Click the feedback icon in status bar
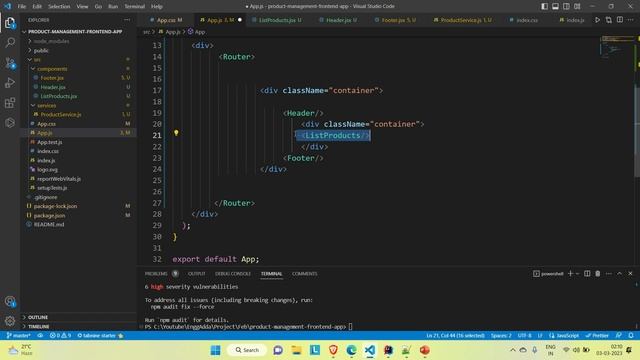 click(619, 336)
